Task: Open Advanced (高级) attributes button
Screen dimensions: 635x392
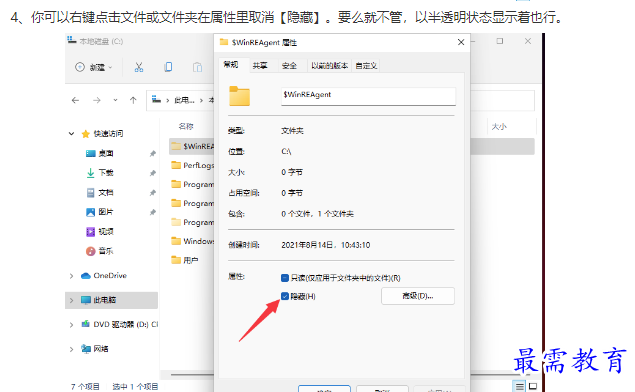Action: pyautogui.click(x=418, y=296)
